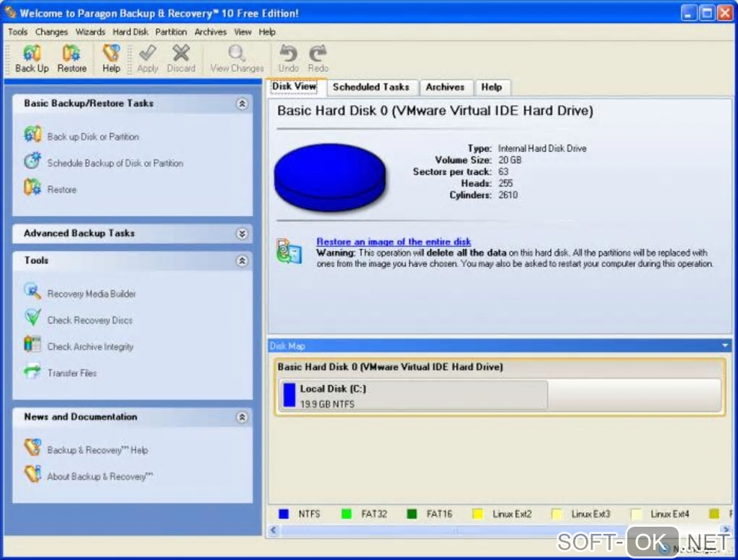
Task: Expand the Advanced Backup Tasks panel
Action: 242,234
